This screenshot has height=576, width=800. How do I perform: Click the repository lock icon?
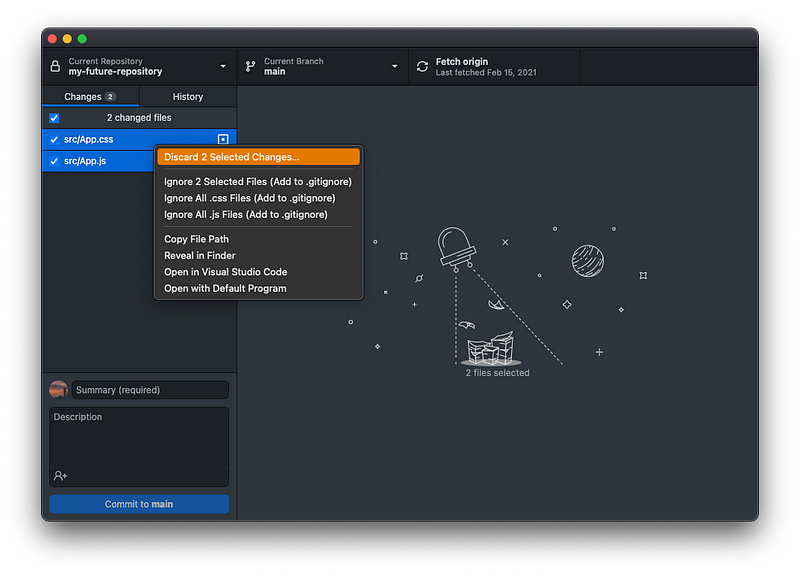point(55,66)
